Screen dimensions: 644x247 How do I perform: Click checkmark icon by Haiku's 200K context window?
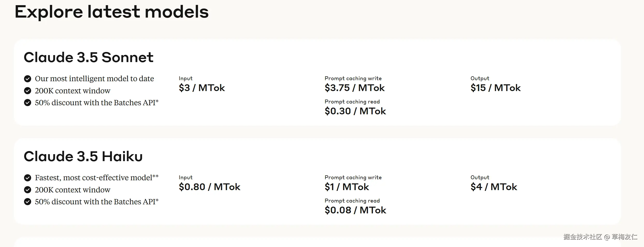click(x=27, y=190)
